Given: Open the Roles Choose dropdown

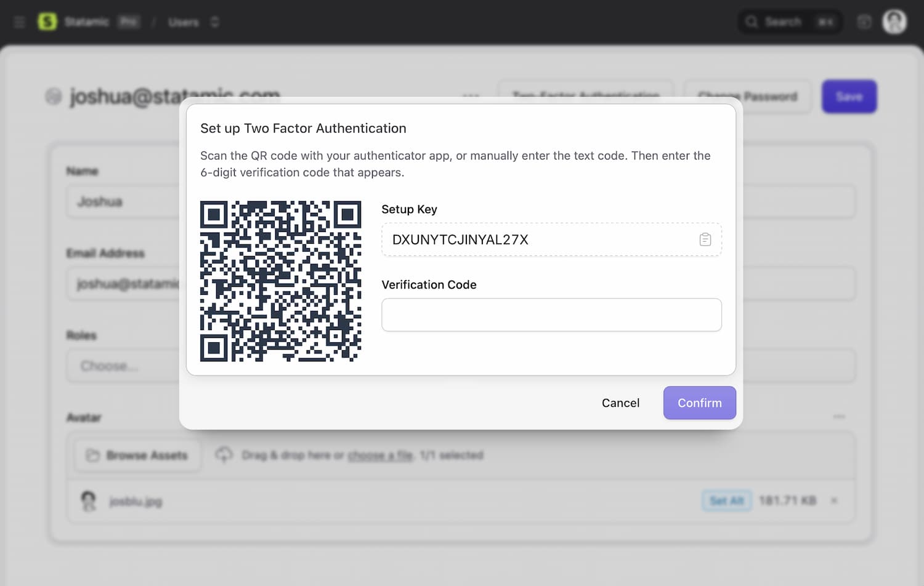Looking at the screenshot, I should [x=123, y=366].
